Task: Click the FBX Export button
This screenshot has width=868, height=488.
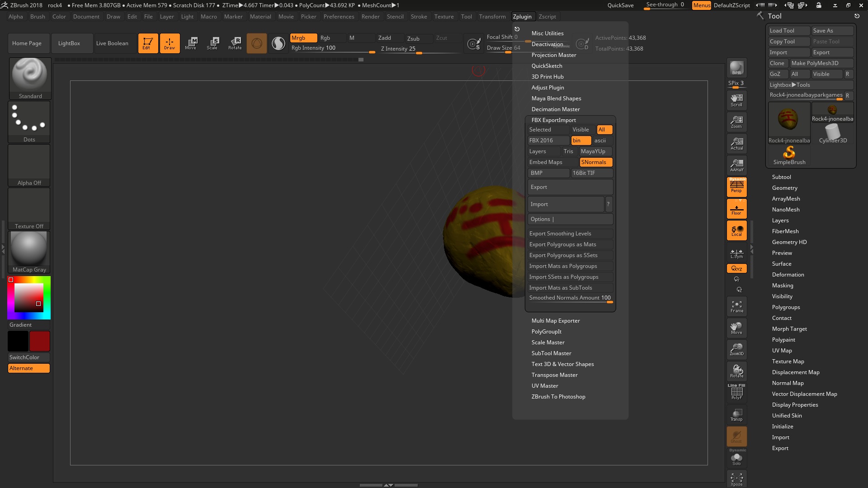Action: (570, 187)
